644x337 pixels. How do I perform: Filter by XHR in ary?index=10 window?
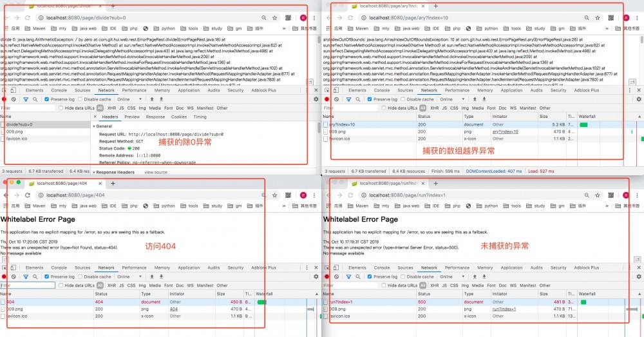435,108
